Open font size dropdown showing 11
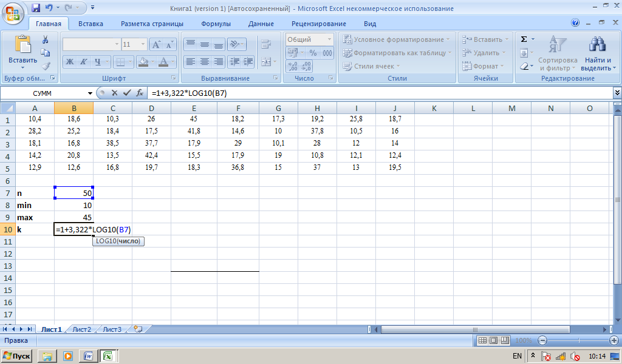The width and height of the screenshot is (622, 364). tap(143, 44)
